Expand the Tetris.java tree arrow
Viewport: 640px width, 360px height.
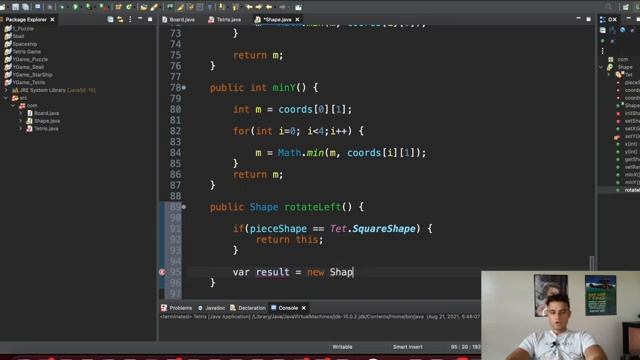click(x=20, y=129)
